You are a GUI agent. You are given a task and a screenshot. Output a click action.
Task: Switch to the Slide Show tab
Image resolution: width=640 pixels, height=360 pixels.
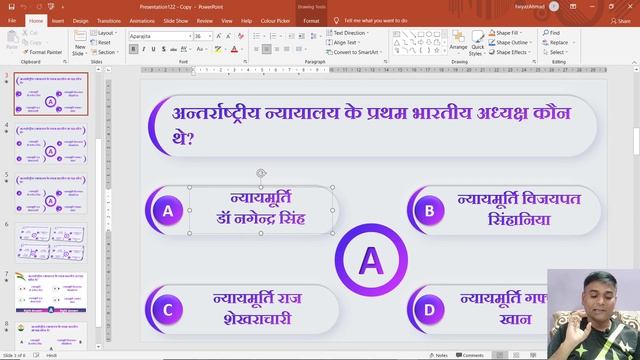[176, 21]
